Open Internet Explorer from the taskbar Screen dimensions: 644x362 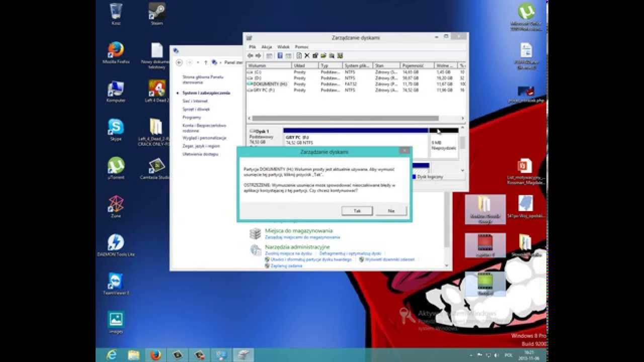click(112, 355)
